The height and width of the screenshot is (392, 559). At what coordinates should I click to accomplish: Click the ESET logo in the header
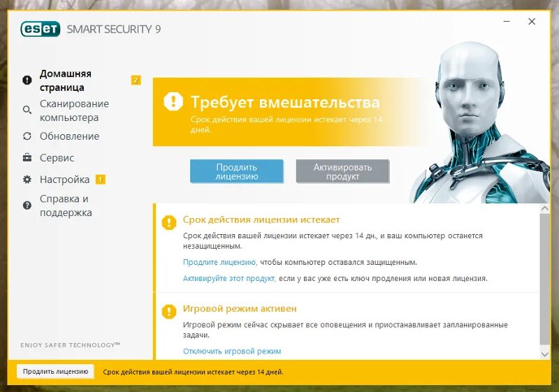(41, 29)
